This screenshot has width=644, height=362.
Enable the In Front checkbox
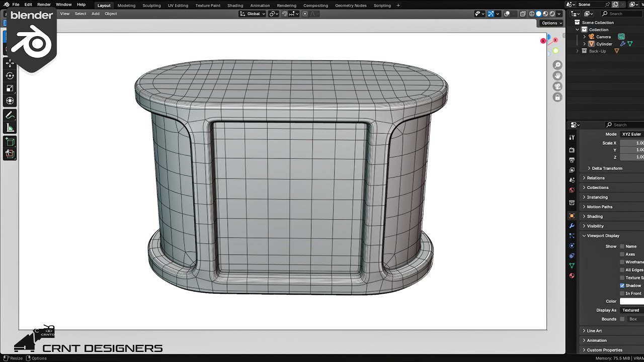coord(622,293)
